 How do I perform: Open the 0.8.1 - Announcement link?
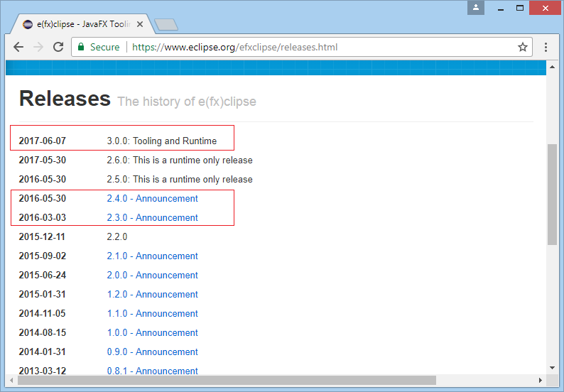pos(153,371)
